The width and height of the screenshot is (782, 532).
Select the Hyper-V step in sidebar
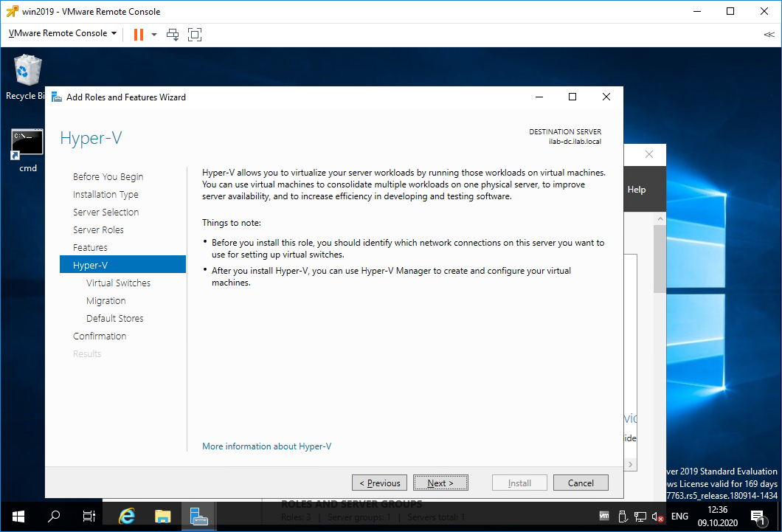122,265
